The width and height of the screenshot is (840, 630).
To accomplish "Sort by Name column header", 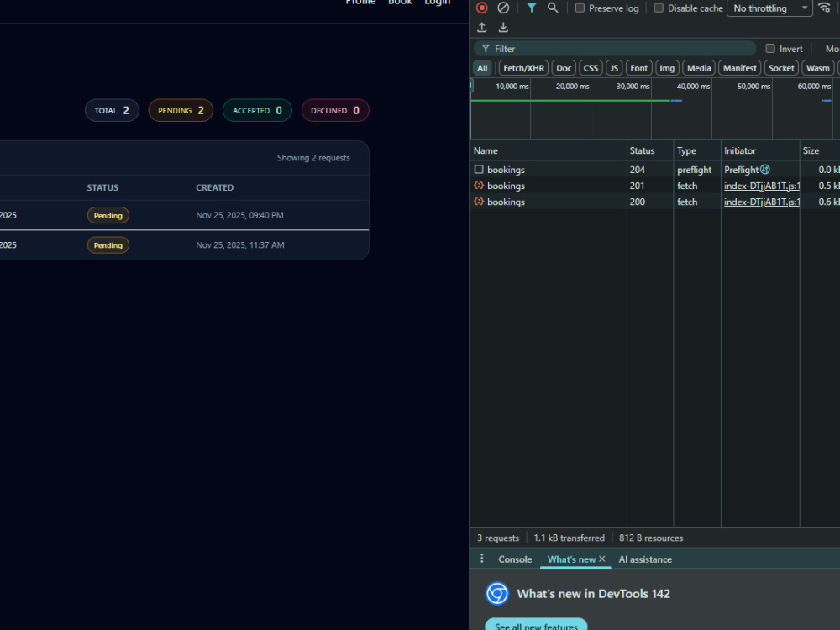I will 548,150.
